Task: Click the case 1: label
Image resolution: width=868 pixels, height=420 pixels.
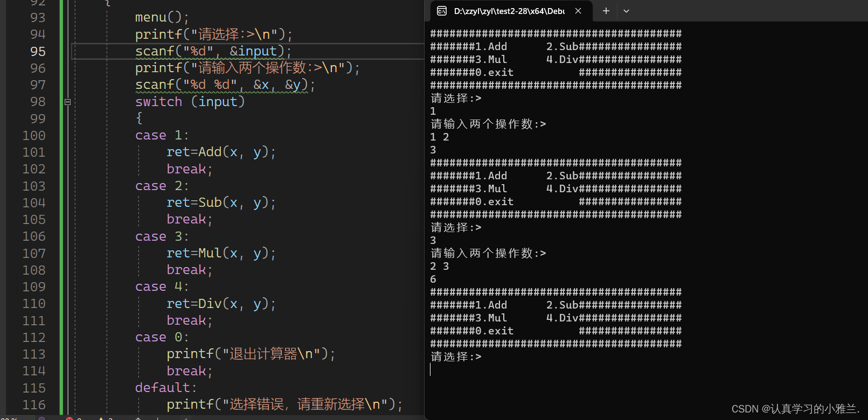Action: 162,136
